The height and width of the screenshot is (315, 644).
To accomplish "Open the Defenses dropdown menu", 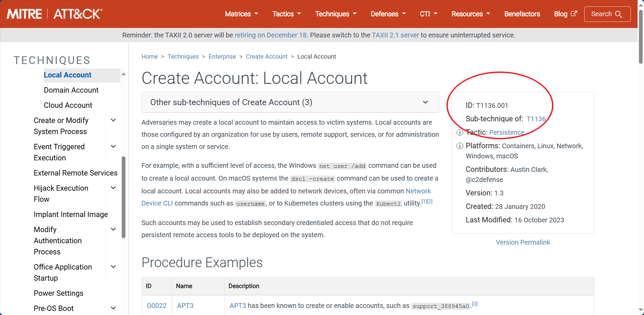I will [388, 14].
